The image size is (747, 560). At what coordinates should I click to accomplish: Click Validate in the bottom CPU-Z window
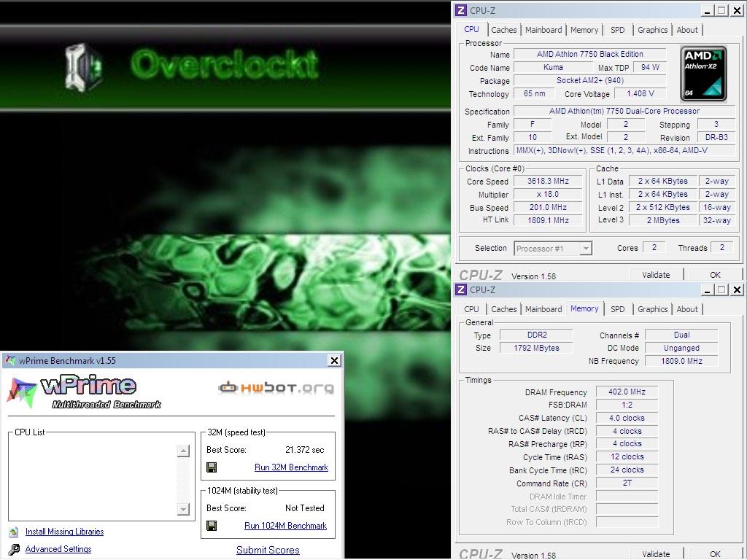(x=656, y=554)
